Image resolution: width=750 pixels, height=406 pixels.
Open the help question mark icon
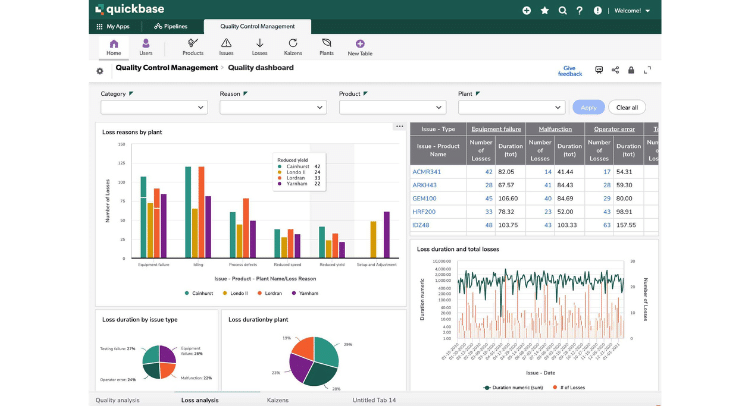coord(580,11)
